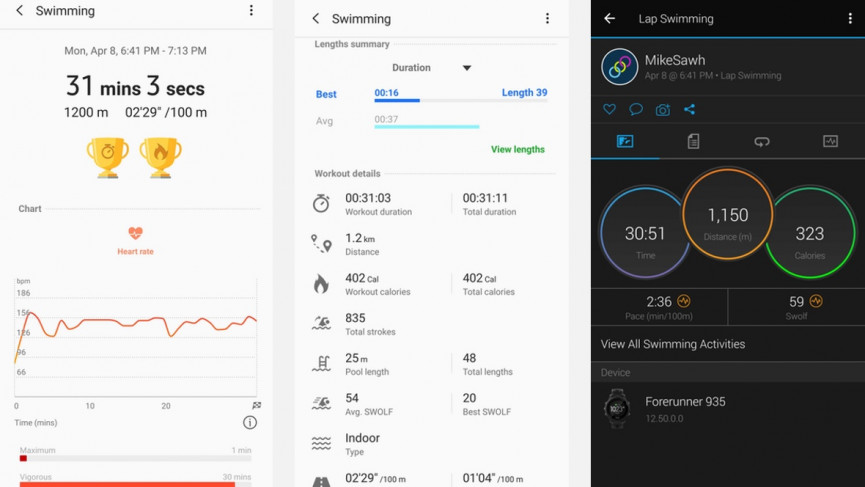The width and height of the screenshot is (865, 487).
Task: Tap the pool length ladder icon
Action: (321, 363)
